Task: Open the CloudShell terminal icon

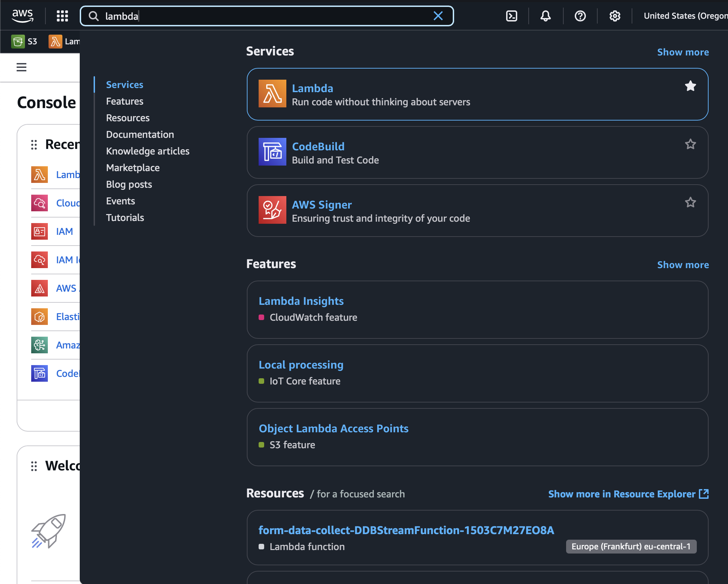Action: [x=511, y=16]
